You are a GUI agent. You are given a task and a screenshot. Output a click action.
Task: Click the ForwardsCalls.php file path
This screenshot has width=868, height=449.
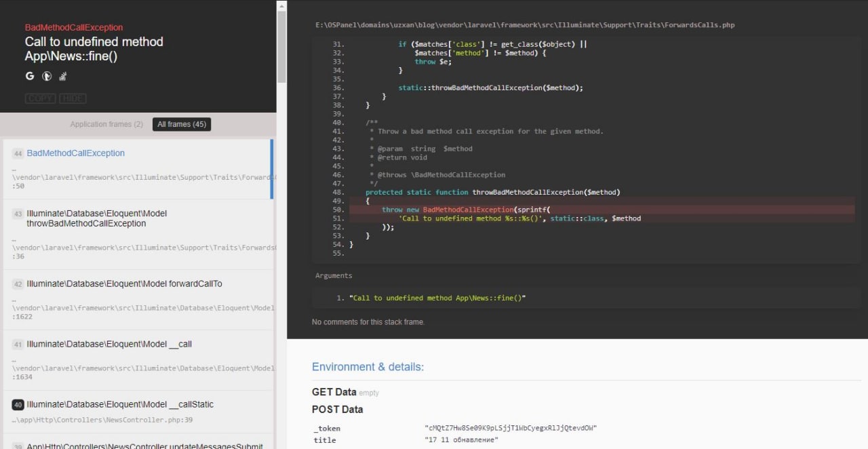tap(525, 25)
